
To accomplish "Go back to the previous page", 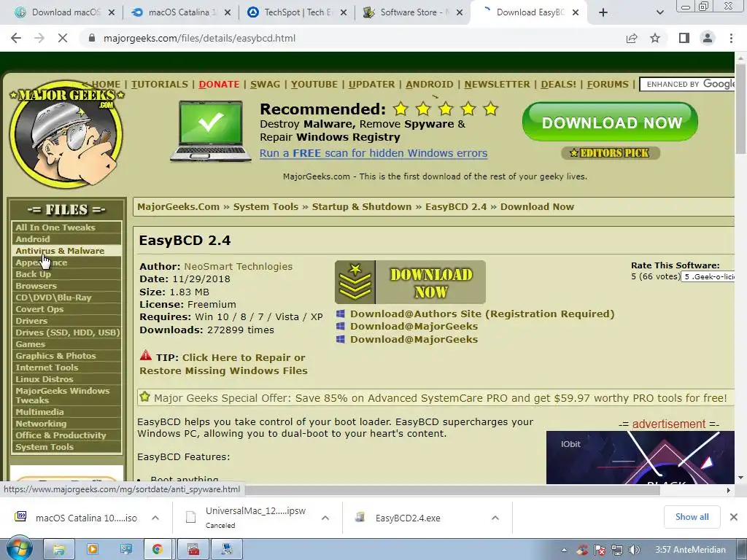I will coord(16,38).
